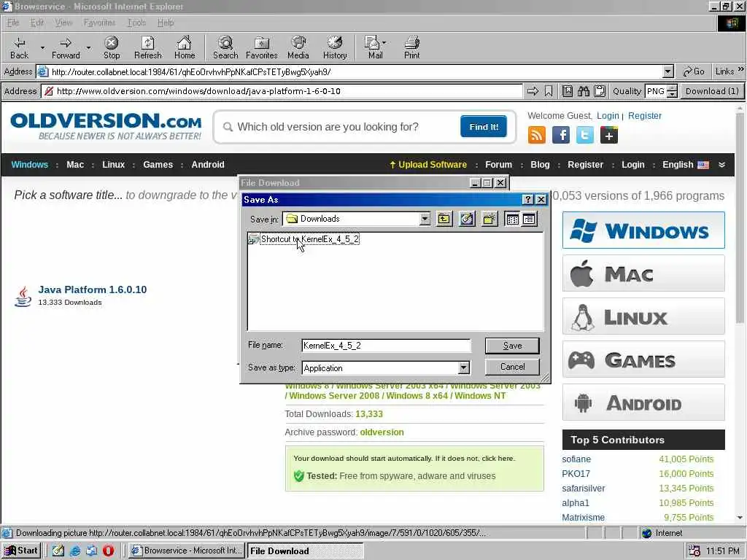This screenshot has width=747, height=560.
Task: Open the View menu
Action: 63,23
